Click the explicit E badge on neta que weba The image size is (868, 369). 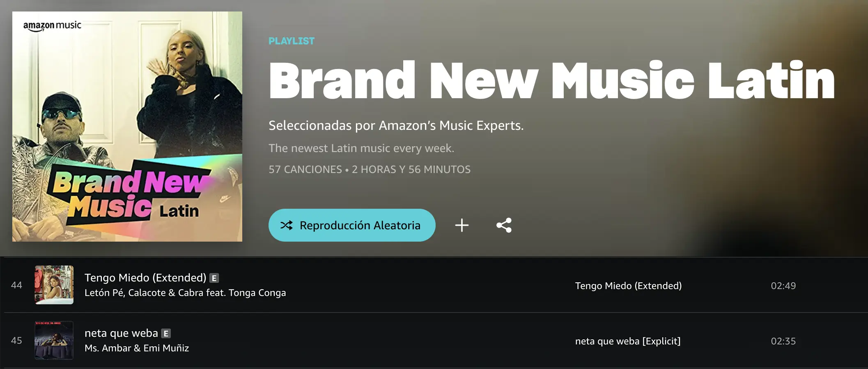point(166,333)
